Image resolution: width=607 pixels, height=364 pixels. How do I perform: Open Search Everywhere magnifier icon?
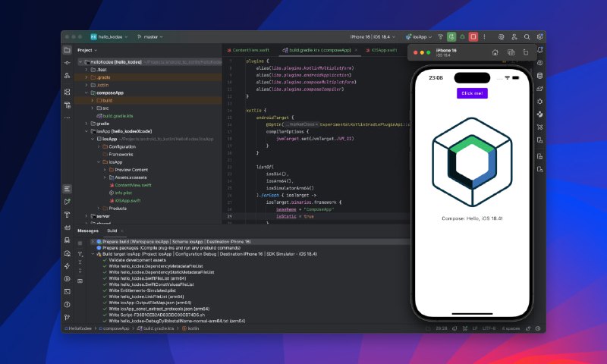(527, 36)
